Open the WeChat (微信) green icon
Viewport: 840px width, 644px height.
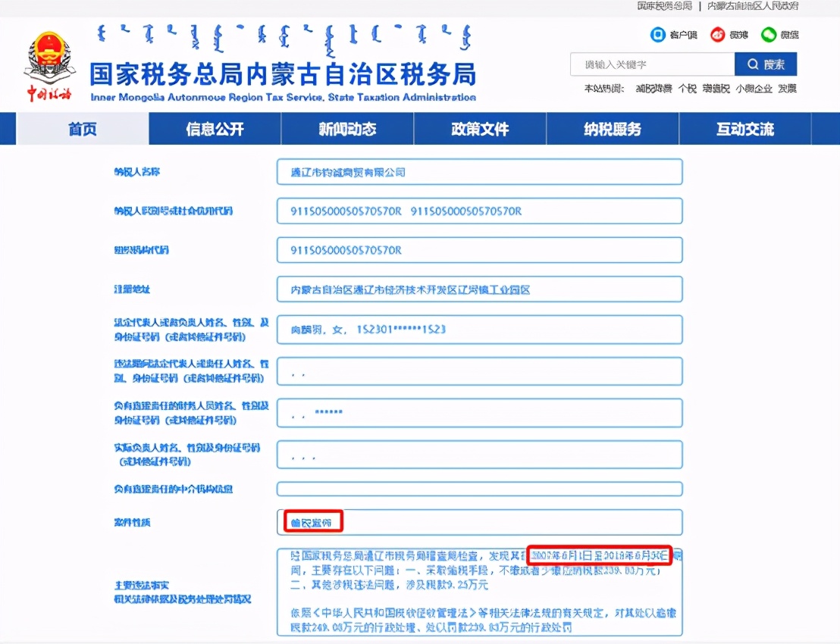click(770, 34)
